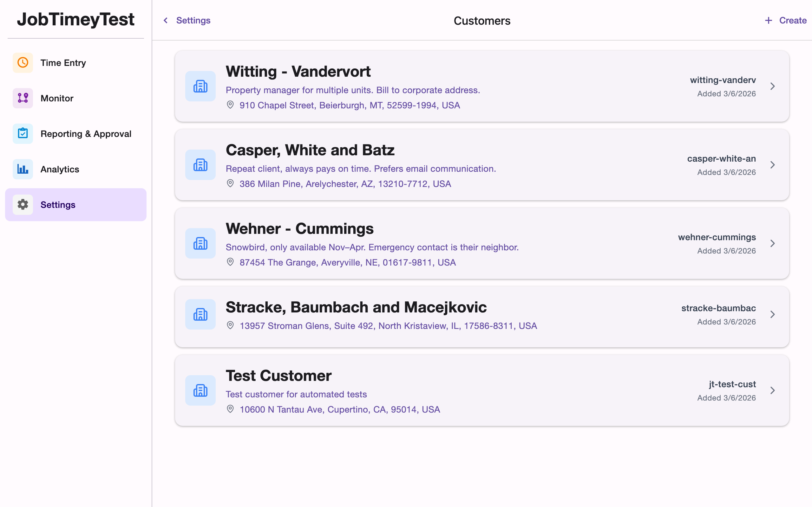Open the Time Entry section
This screenshot has height=507, width=812.
(63, 63)
